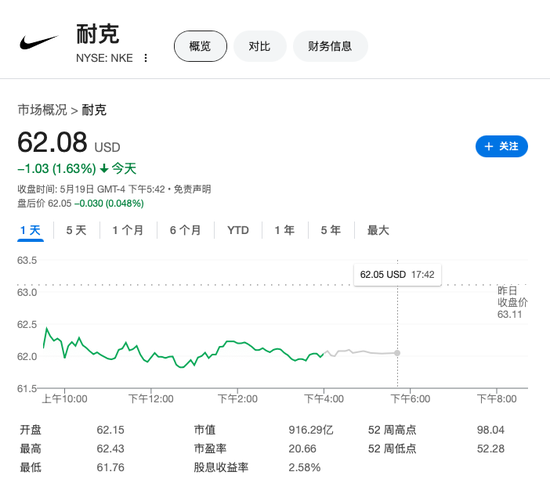
Task: Click the 耐克 company name heading
Action: point(98,34)
